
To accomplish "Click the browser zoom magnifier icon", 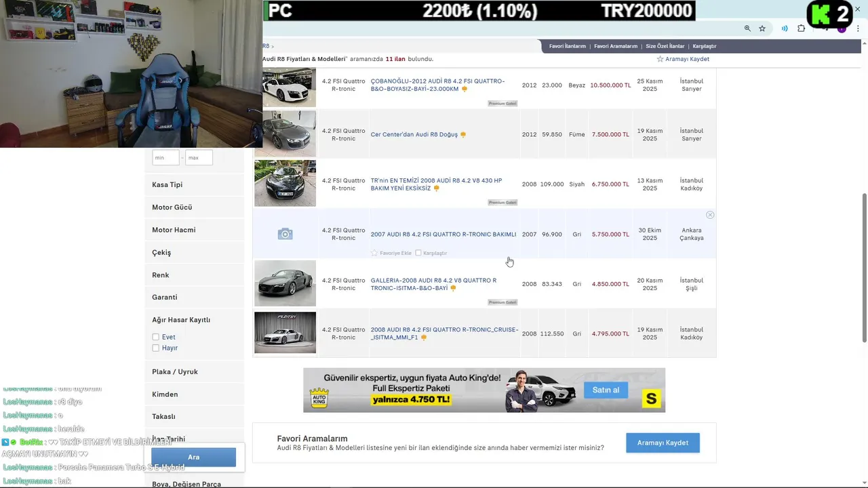I will 747,28.
